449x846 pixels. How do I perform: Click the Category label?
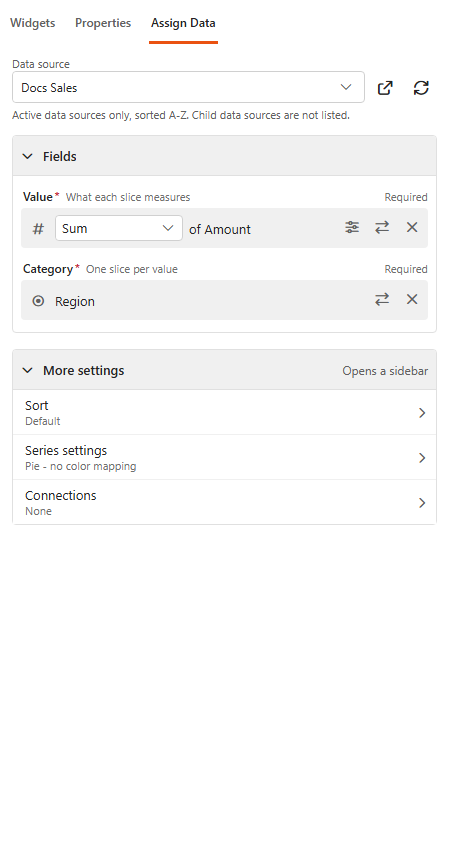click(x=47, y=269)
